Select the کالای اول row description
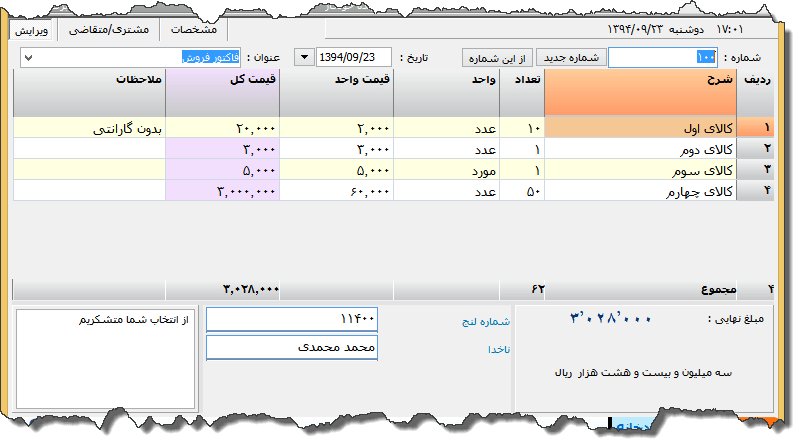 click(639, 128)
